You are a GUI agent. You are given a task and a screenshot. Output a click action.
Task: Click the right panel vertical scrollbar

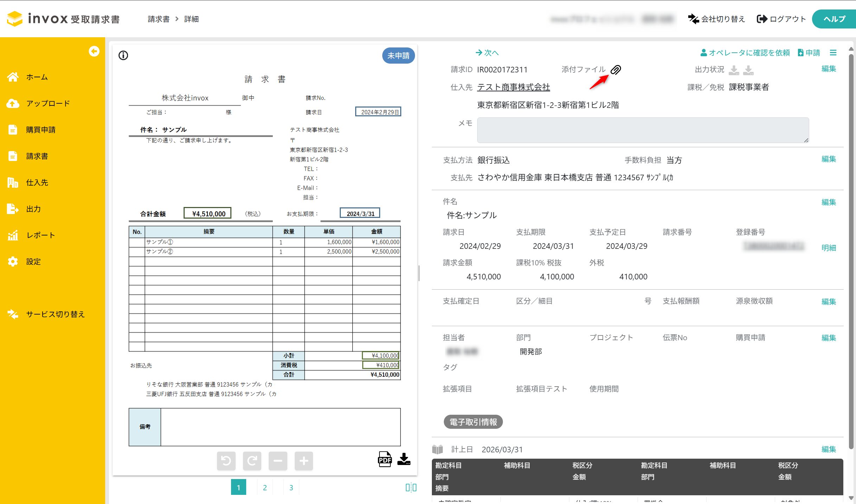[851, 246]
